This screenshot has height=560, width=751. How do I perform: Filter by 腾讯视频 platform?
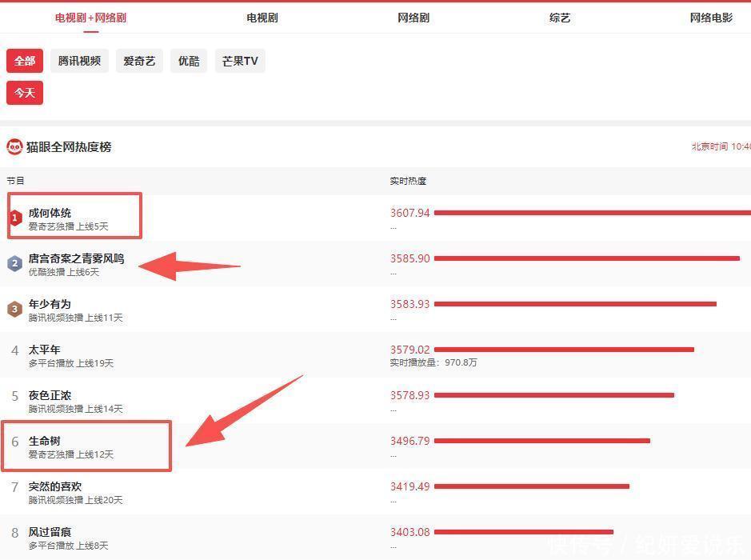pyautogui.click(x=79, y=61)
